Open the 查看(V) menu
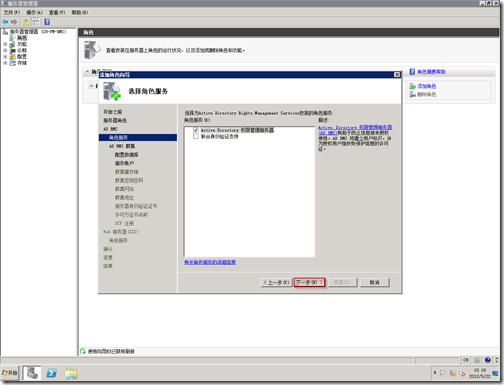Viewport: 504px width, 385px height. point(57,12)
